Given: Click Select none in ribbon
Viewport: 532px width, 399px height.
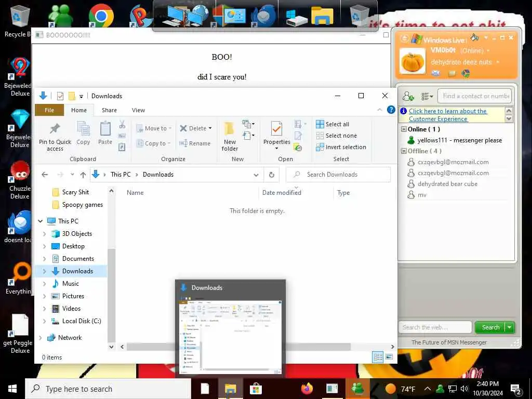Looking at the screenshot, I should click(x=337, y=136).
